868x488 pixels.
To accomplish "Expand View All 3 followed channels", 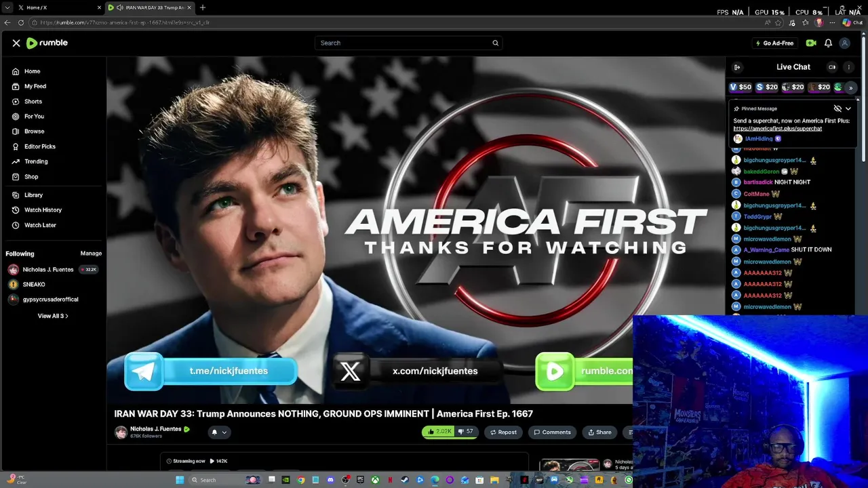I will [53, 316].
